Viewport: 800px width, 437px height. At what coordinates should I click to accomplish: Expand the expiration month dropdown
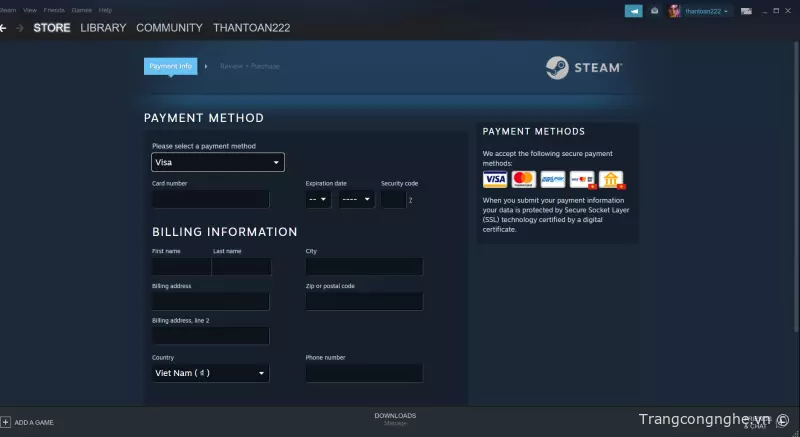coord(319,199)
